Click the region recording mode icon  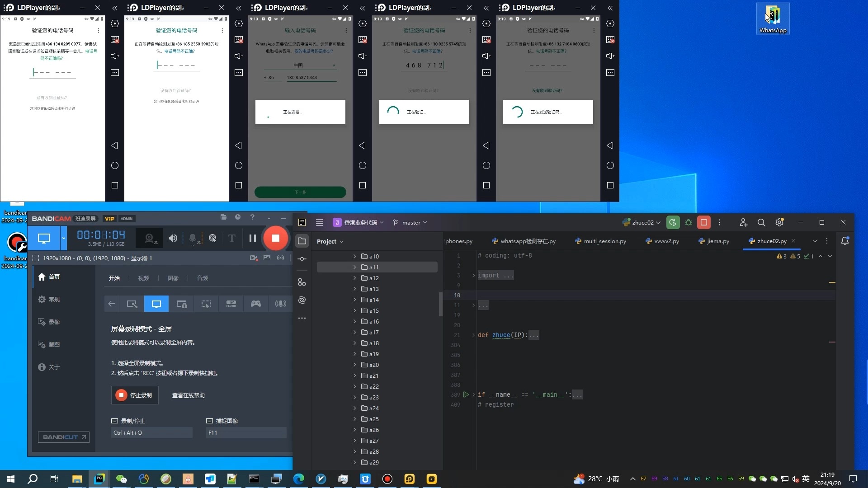click(206, 303)
